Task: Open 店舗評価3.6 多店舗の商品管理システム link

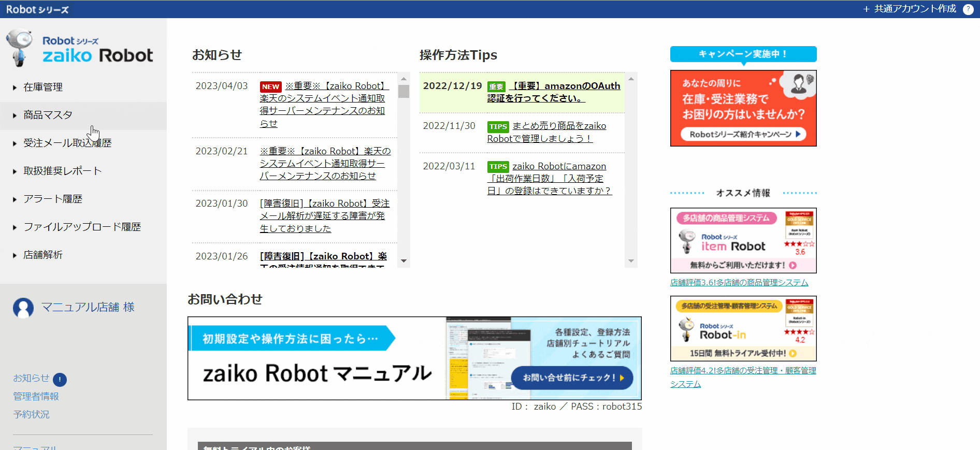Action: point(739,283)
